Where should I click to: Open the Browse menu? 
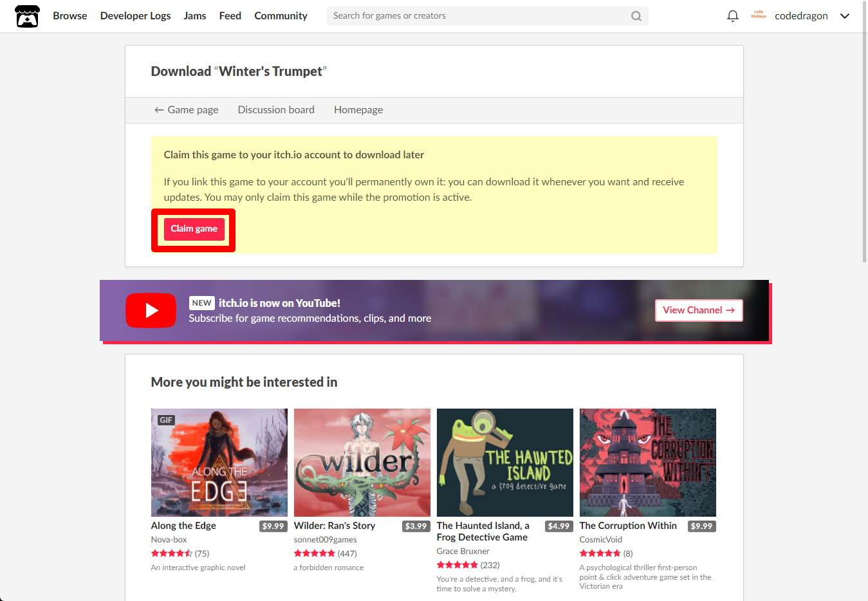point(70,16)
